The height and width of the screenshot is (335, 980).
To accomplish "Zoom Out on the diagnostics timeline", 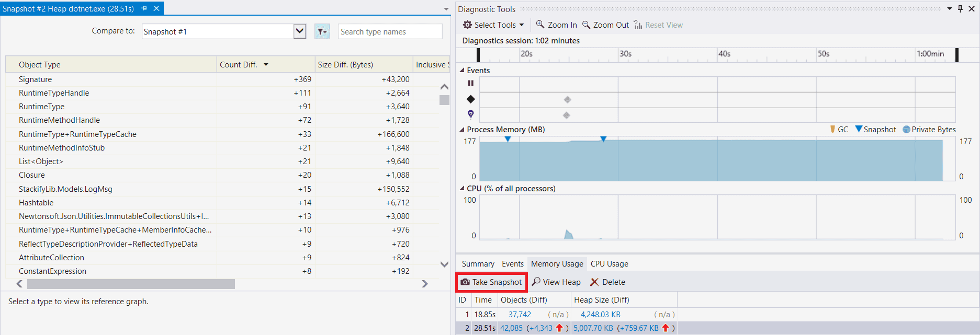I will pyautogui.click(x=605, y=25).
